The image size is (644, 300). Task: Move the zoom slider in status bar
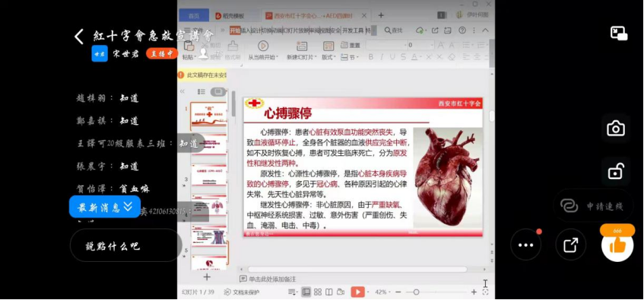(x=416, y=292)
